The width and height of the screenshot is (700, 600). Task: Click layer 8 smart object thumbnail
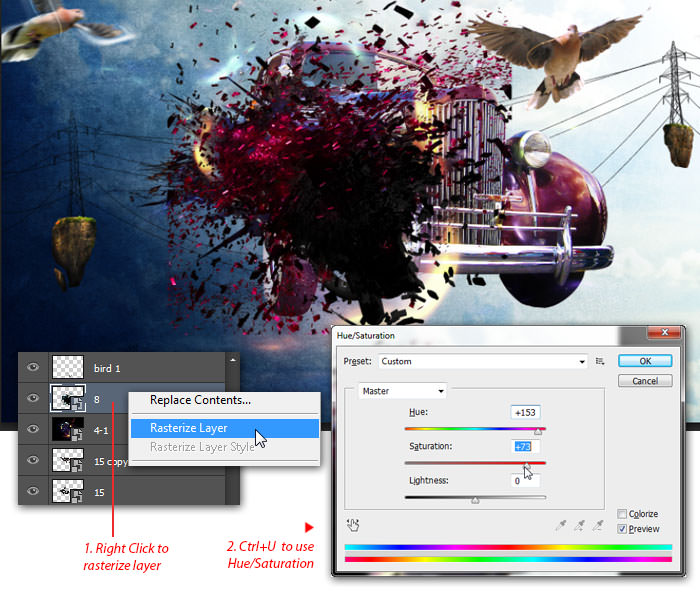click(68, 398)
